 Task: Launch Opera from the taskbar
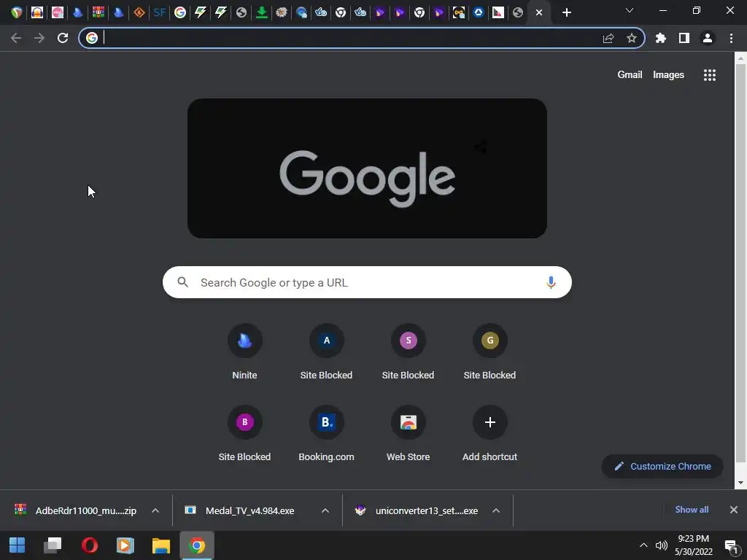(x=89, y=545)
